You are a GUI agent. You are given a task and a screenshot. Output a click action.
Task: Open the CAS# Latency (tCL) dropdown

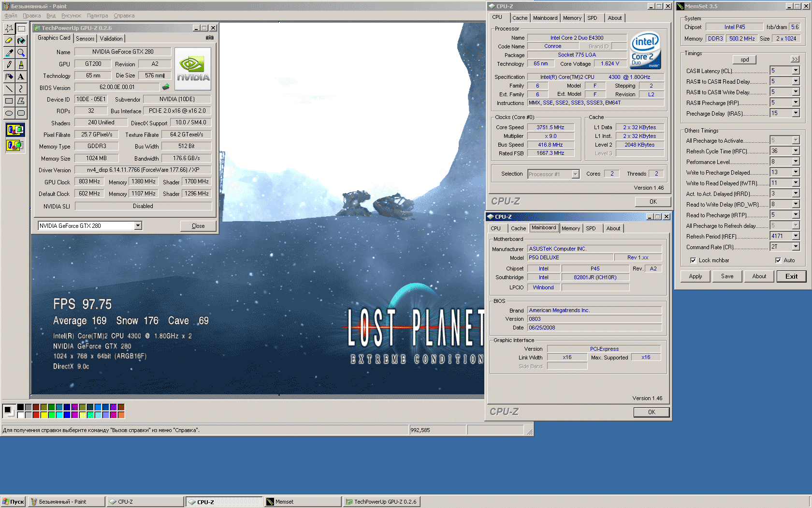796,71
